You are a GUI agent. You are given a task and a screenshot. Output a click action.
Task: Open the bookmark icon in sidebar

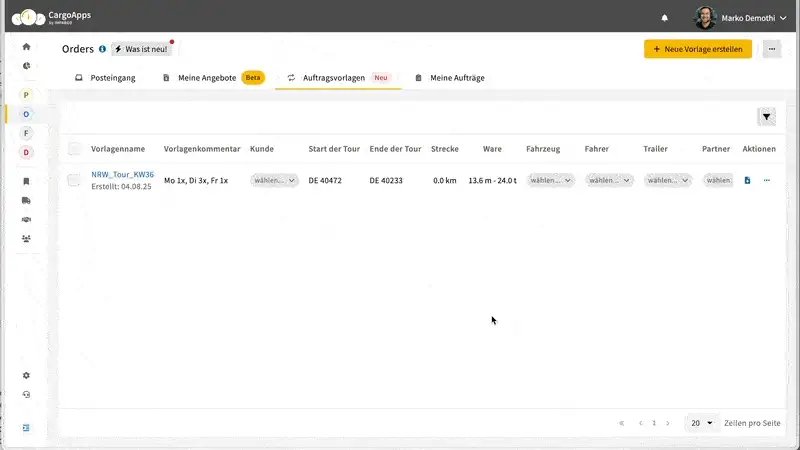[x=27, y=181]
